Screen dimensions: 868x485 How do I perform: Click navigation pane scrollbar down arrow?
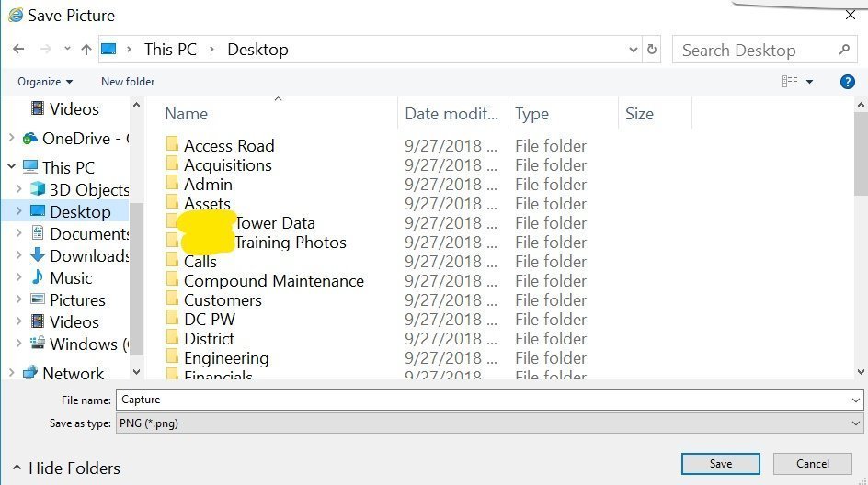pos(137,372)
